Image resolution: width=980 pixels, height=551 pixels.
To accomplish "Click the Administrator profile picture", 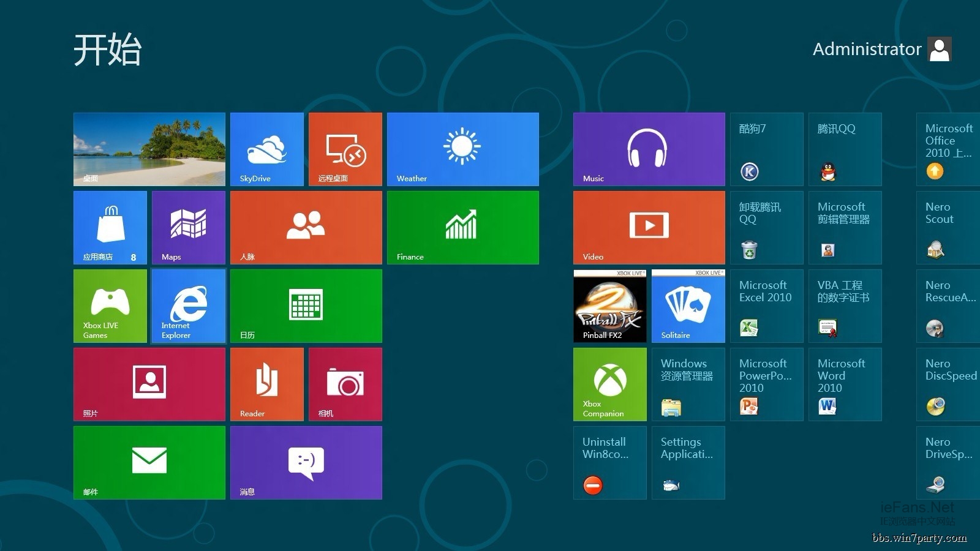I will tap(939, 49).
